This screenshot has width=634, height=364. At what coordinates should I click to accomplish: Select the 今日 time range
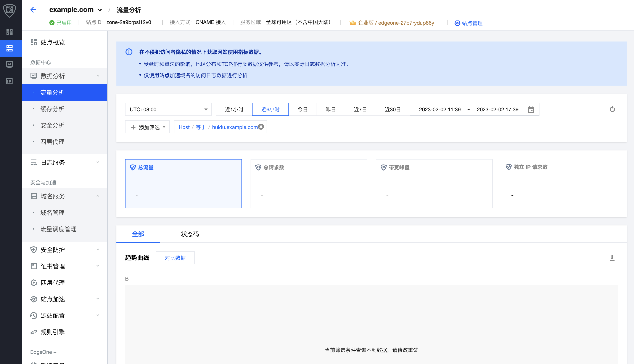pos(303,110)
